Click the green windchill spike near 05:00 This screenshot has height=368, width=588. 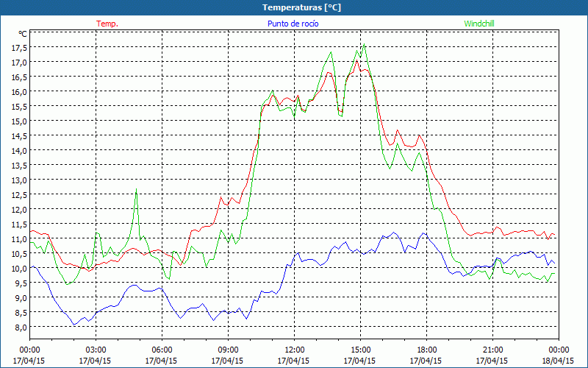[x=137, y=189]
